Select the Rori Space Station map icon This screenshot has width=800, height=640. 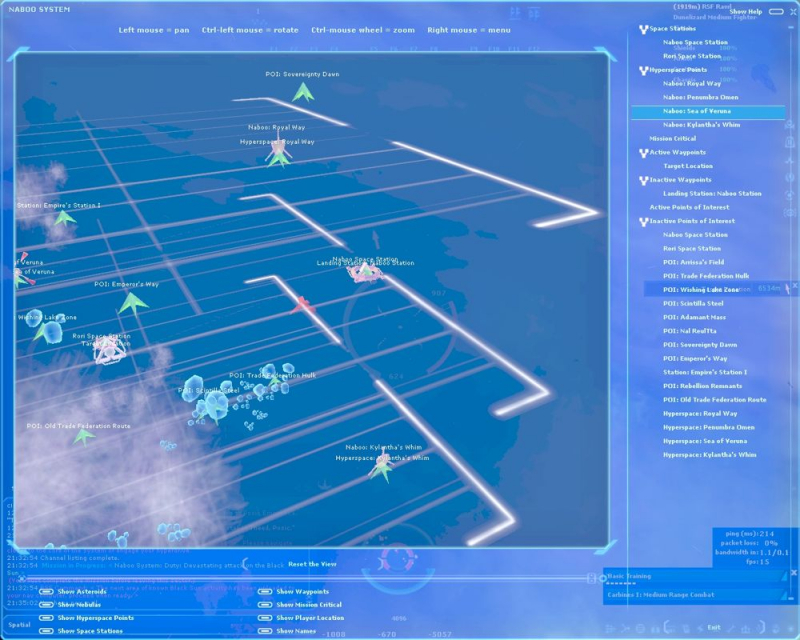tap(109, 351)
